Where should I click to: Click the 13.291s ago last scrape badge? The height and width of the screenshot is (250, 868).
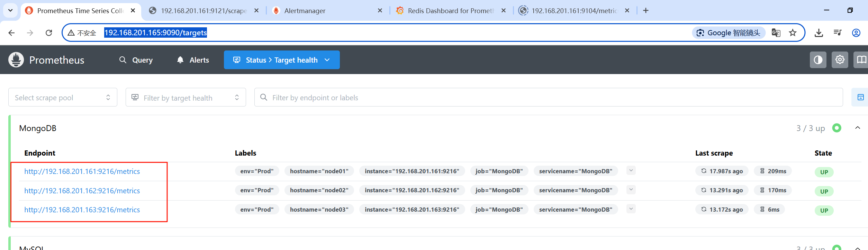(722, 190)
